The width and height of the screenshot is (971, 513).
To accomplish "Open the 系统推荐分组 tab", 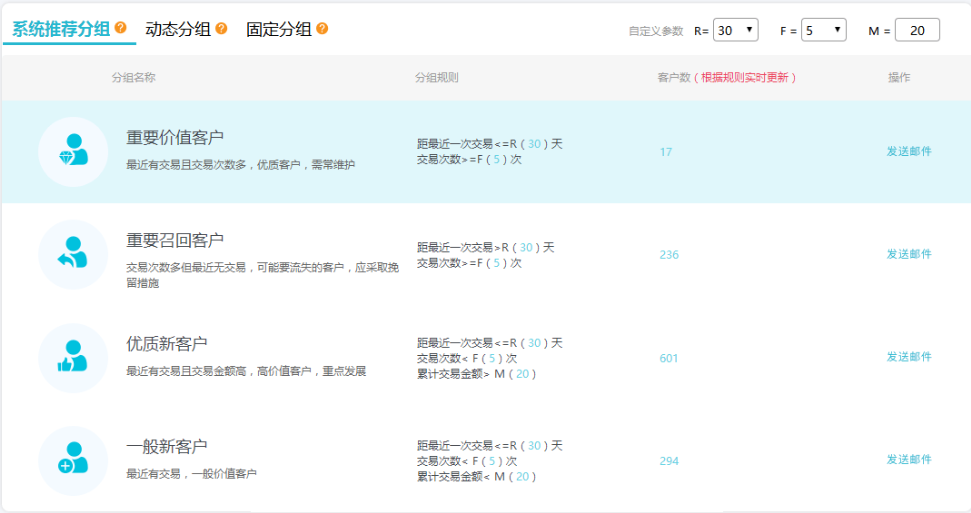I will (x=61, y=29).
